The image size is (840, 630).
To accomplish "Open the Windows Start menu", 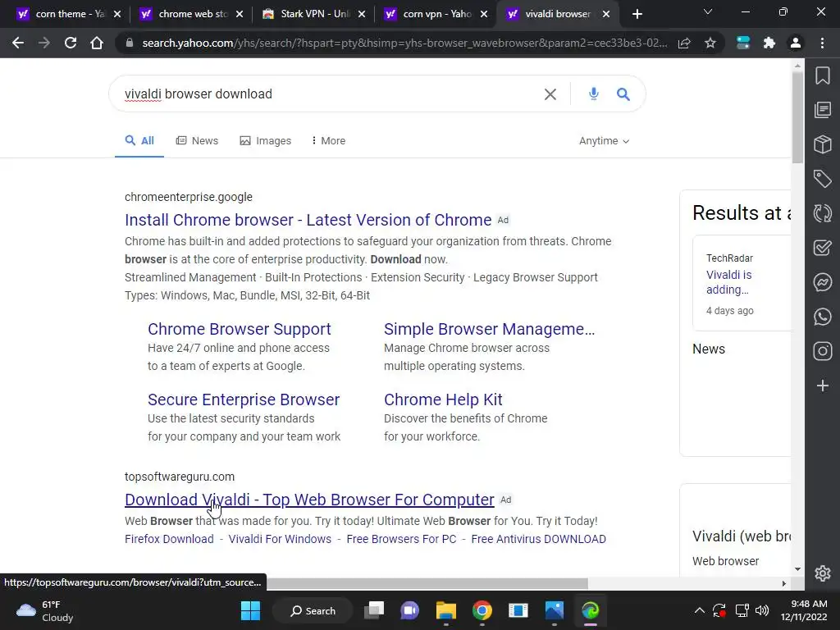I will point(250,610).
